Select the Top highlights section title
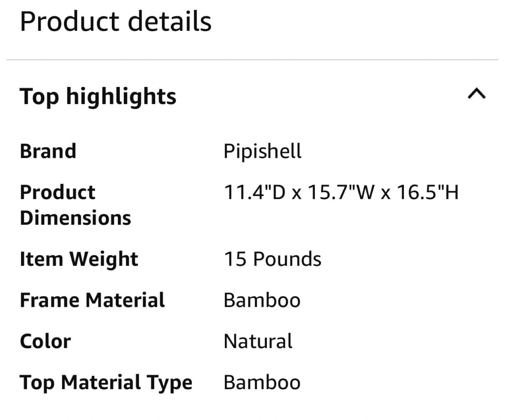Viewport: 505px width, 420px height. (x=98, y=96)
